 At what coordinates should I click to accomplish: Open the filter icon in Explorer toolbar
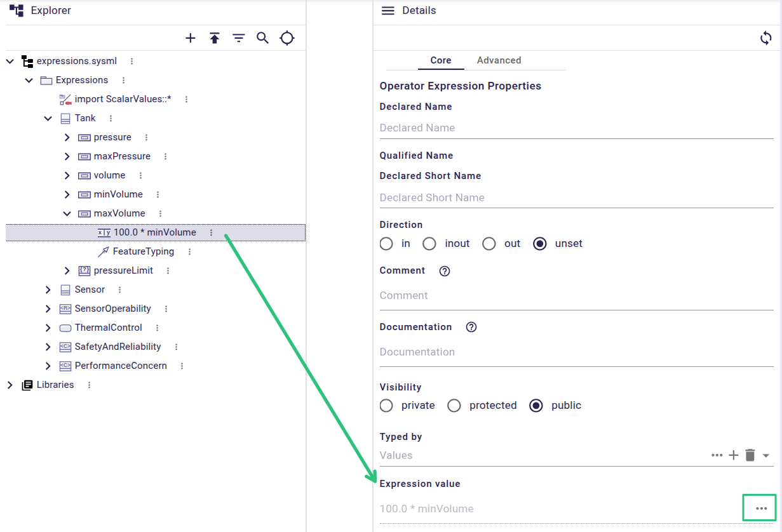point(239,38)
